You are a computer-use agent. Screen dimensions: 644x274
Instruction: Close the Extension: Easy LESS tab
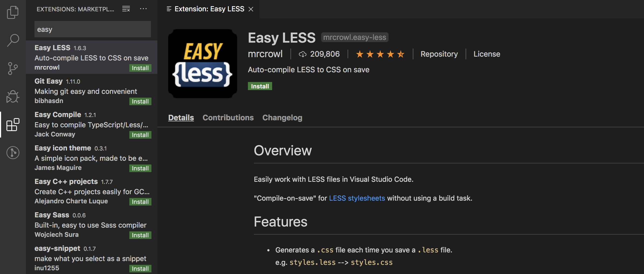click(x=251, y=9)
